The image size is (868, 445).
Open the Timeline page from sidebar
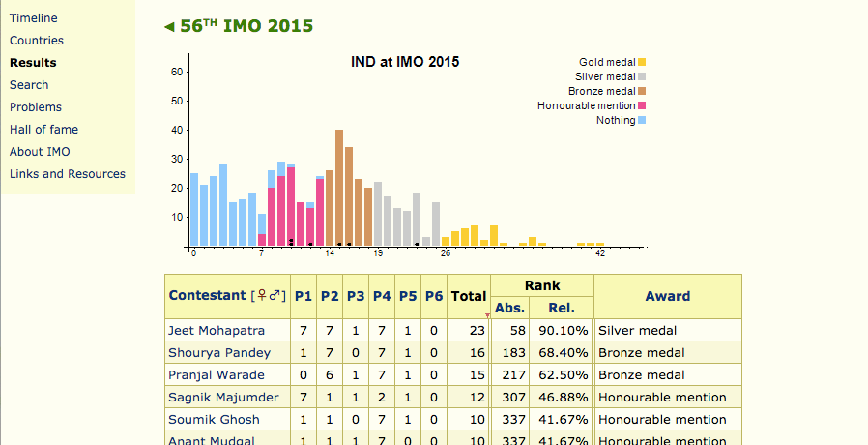(33, 18)
